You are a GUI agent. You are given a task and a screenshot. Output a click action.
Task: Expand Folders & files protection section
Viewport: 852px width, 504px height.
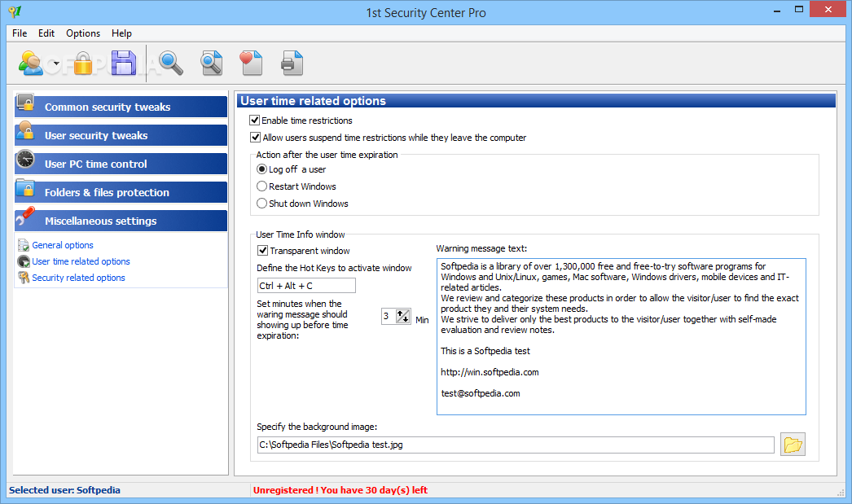(x=121, y=192)
